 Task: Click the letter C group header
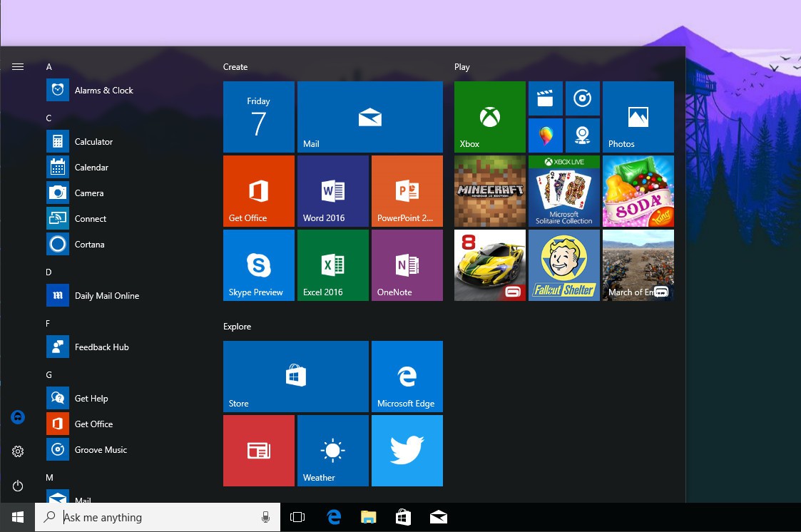[x=49, y=118]
